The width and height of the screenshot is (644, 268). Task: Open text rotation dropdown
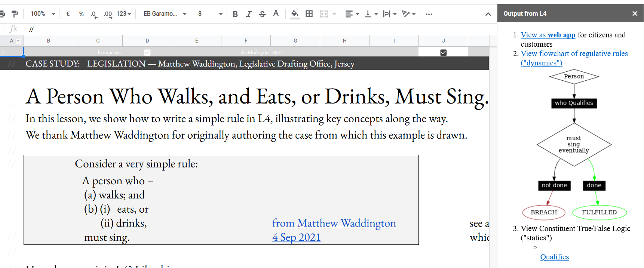[x=408, y=14]
